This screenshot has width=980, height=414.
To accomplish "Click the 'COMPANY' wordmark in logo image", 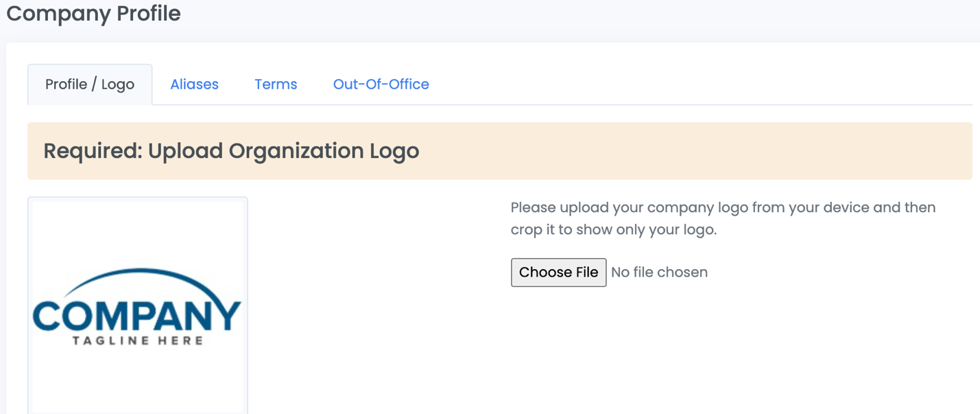I will (x=137, y=316).
